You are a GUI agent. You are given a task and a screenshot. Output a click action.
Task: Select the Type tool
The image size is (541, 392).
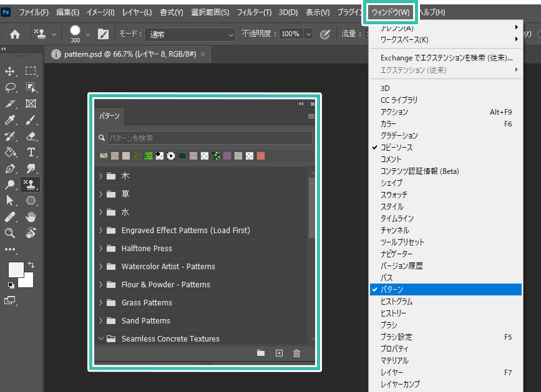pos(30,153)
